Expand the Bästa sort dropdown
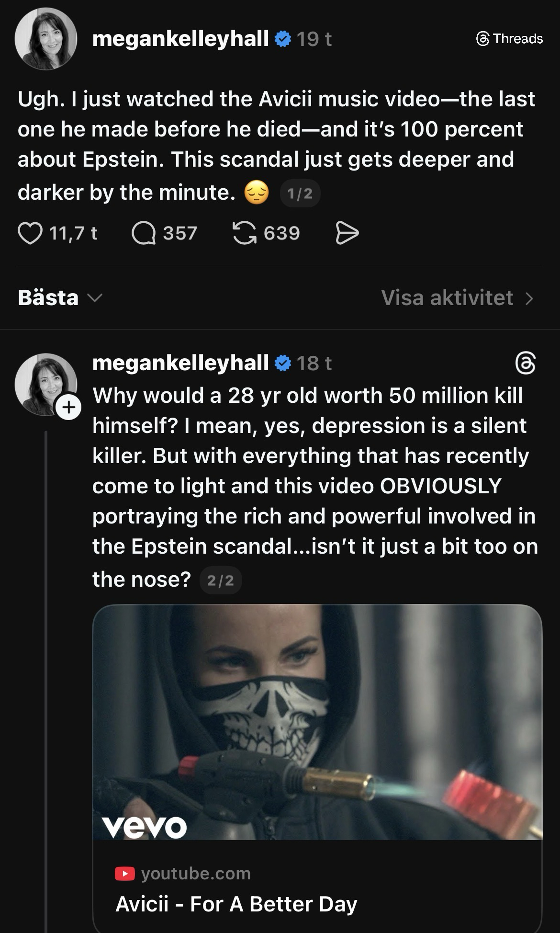The height and width of the screenshot is (933, 560). (60, 298)
